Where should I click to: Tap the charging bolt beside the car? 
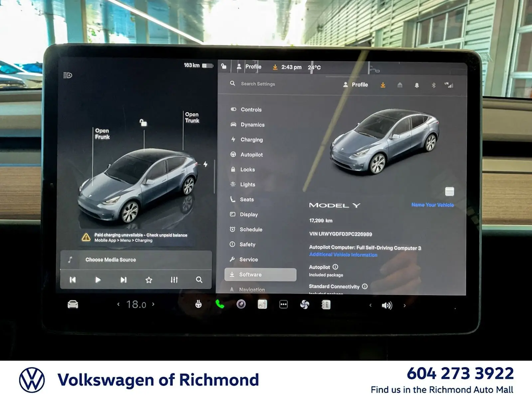coord(205,164)
